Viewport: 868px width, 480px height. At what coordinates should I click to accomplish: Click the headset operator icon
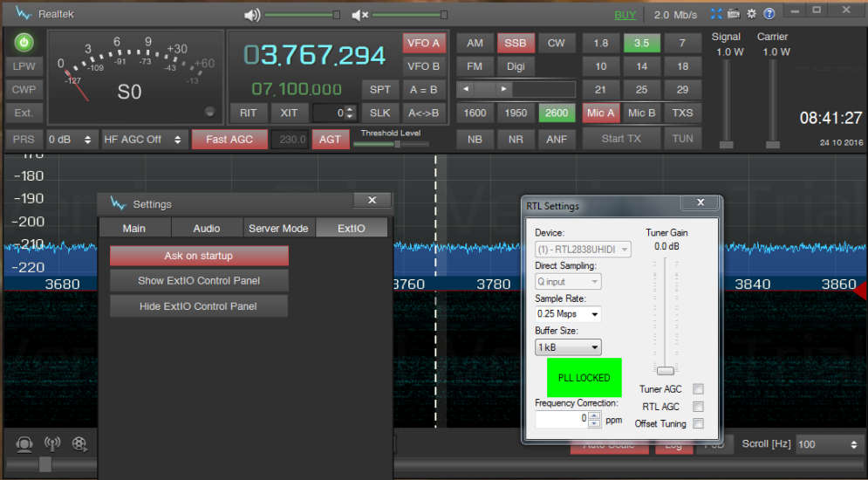pos(24,444)
